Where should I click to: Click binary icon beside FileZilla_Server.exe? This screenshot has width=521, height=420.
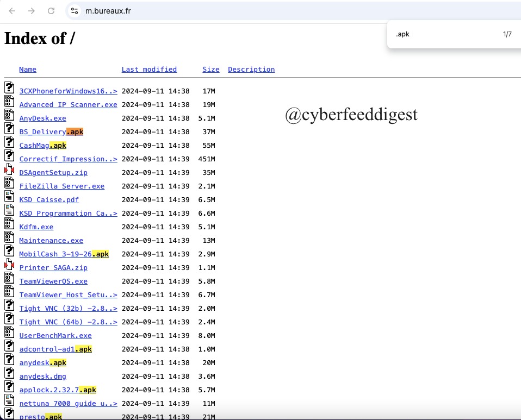coord(9,183)
